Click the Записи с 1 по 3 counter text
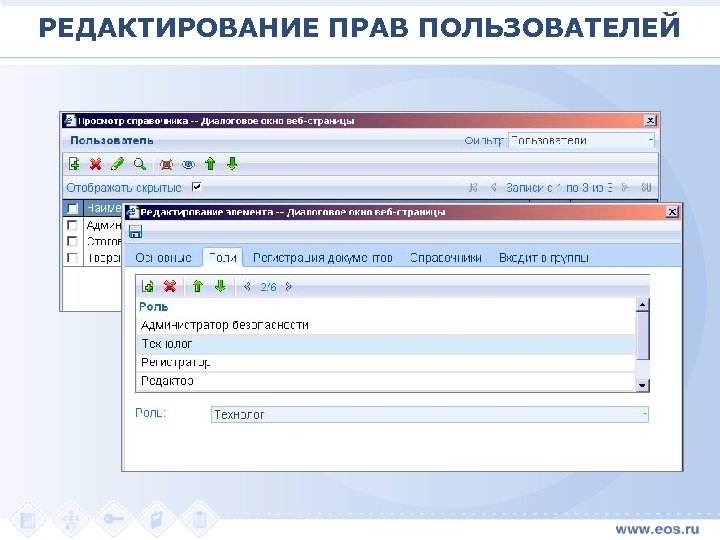Screen dimensions: 720x540 pos(559,187)
